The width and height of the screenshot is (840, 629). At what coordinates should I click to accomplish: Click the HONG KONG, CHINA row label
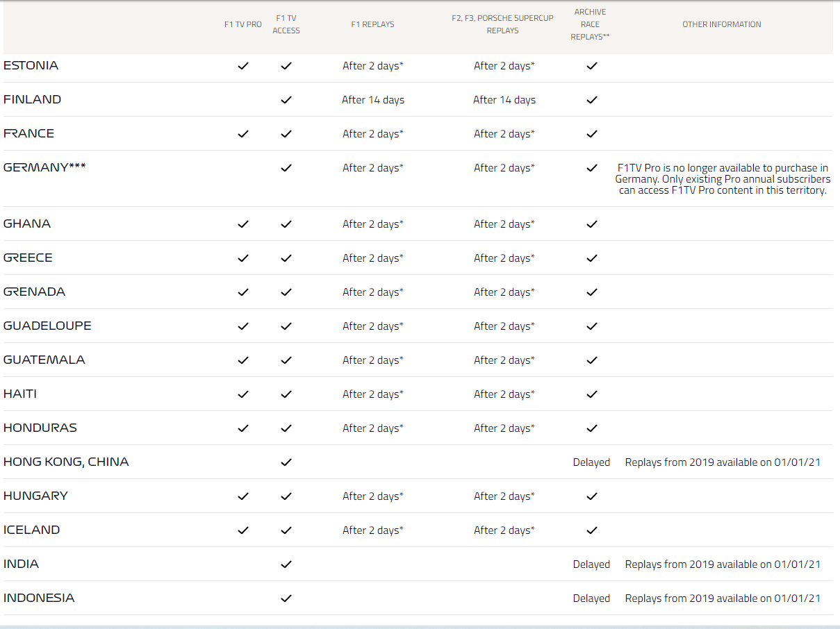(x=66, y=462)
